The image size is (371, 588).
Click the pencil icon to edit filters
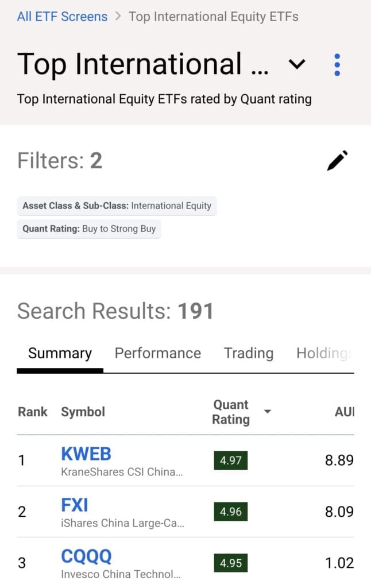point(338,160)
